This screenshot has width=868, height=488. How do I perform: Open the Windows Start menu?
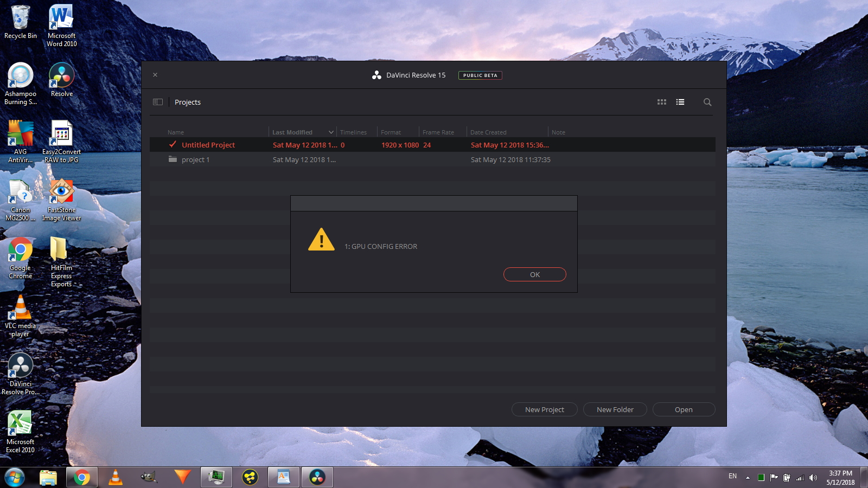point(15,478)
